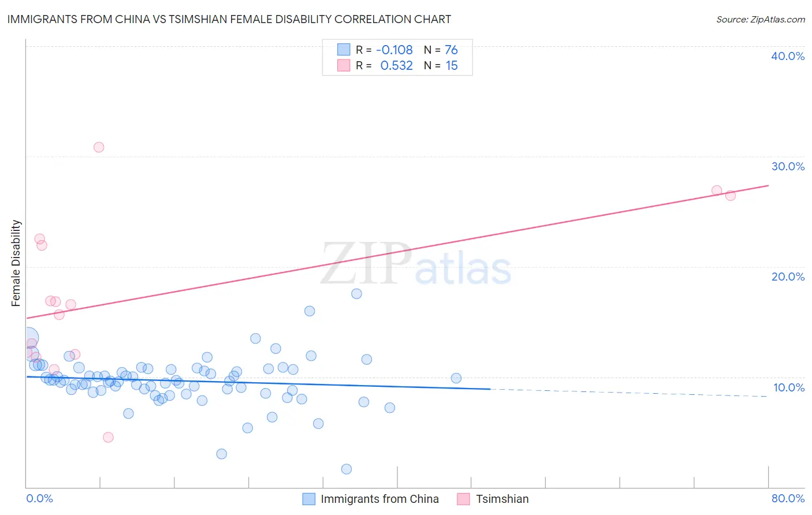The width and height of the screenshot is (812, 515).
Task: Select the Female Disability axis label
Action: (16, 263)
